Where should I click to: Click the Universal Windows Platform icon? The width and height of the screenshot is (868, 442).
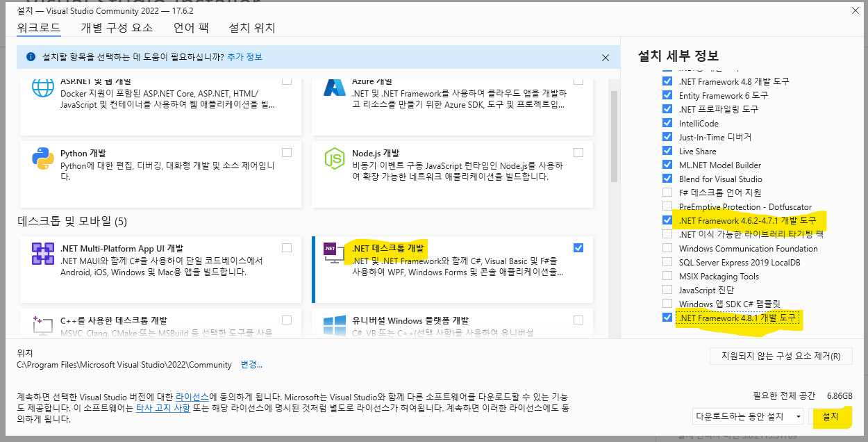pos(335,325)
